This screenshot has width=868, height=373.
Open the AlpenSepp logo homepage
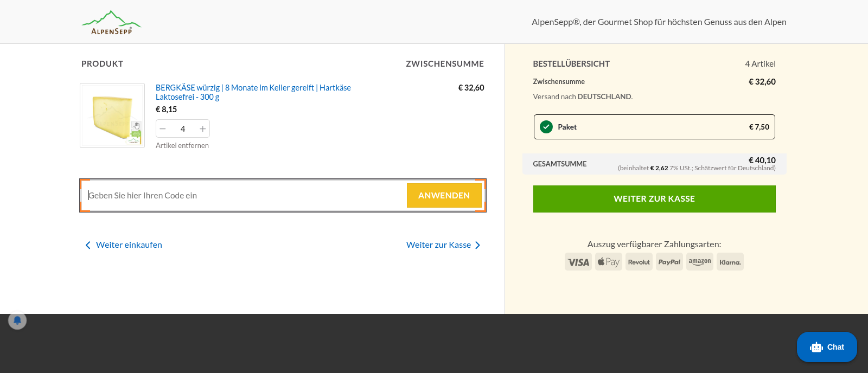click(x=111, y=22)
